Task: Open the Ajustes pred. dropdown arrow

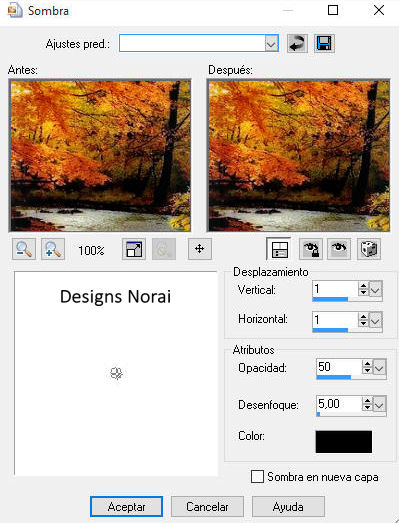Action: click(272, 43)
